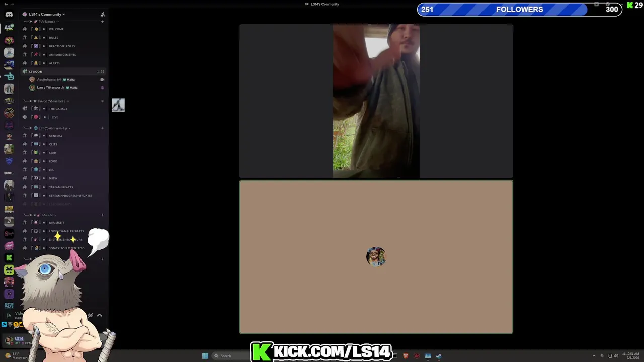Screen dimensions: 644x362
Task: Select the TNT server icon
Action: click(x=9, y=40)
